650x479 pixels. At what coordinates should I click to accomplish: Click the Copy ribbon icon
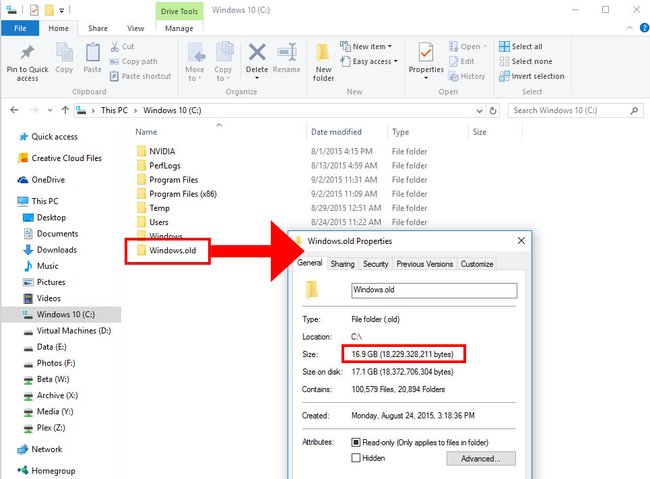(64, 53)
